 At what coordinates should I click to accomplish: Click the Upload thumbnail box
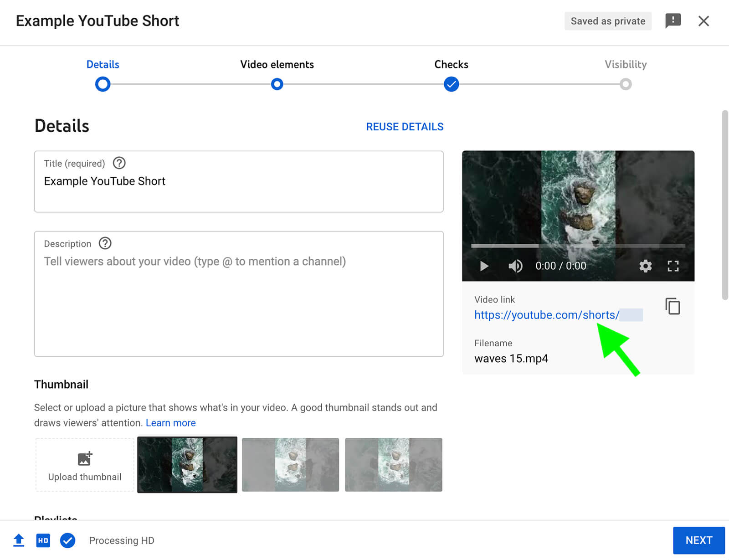[x=84, y=465]
